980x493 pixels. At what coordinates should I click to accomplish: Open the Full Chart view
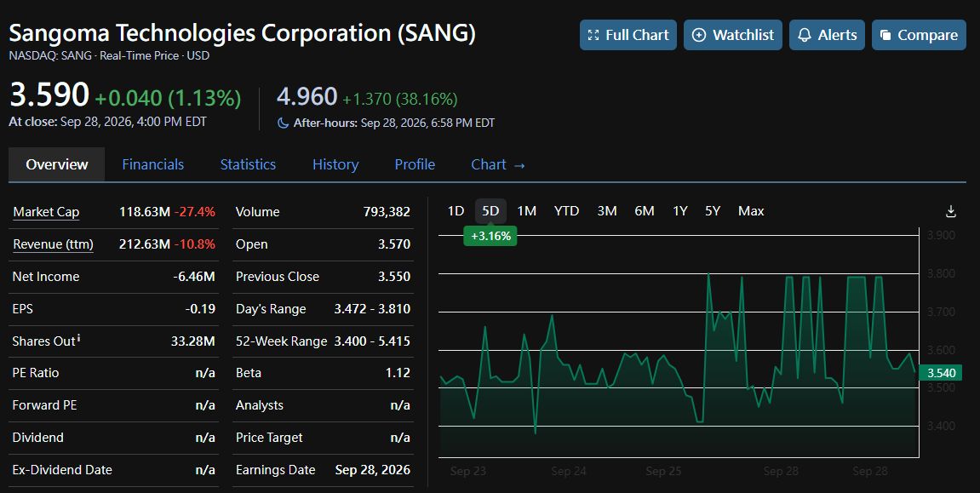tap(628, 35)
